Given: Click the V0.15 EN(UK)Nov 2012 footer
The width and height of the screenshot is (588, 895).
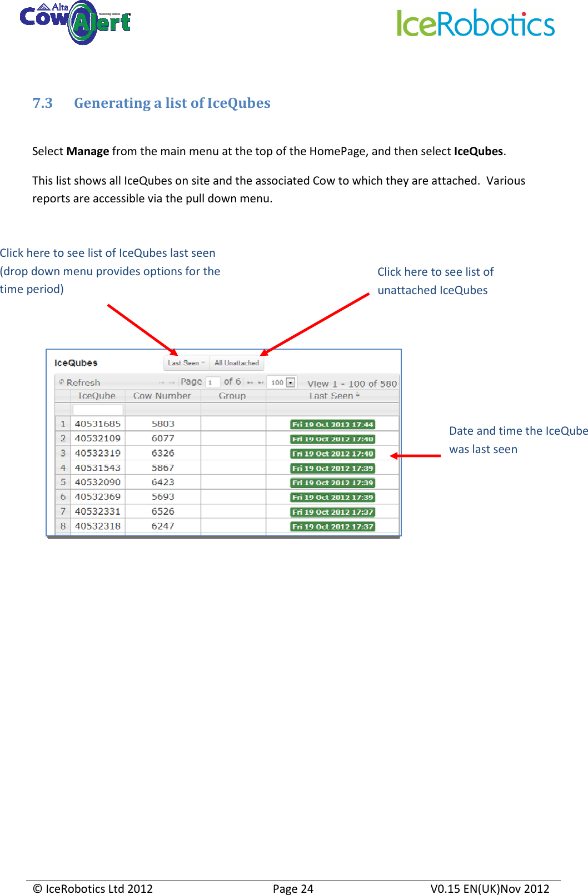Looking at the screenshot, I should [490, 888].
